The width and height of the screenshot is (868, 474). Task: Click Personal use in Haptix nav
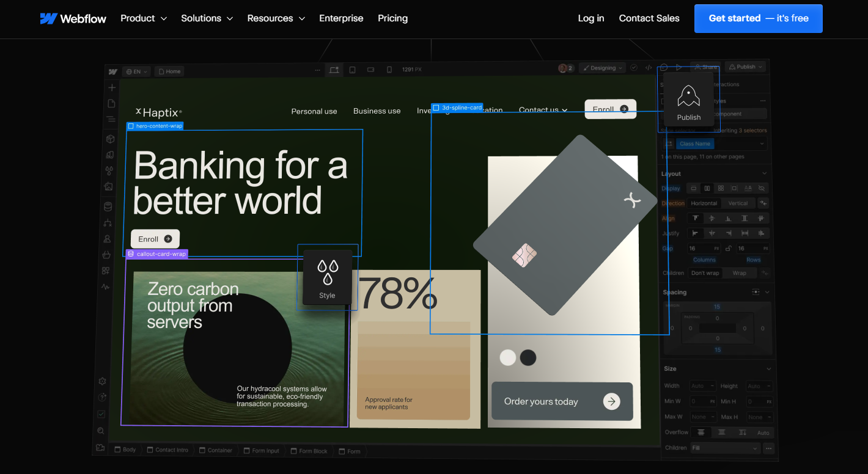click(314, 111)
